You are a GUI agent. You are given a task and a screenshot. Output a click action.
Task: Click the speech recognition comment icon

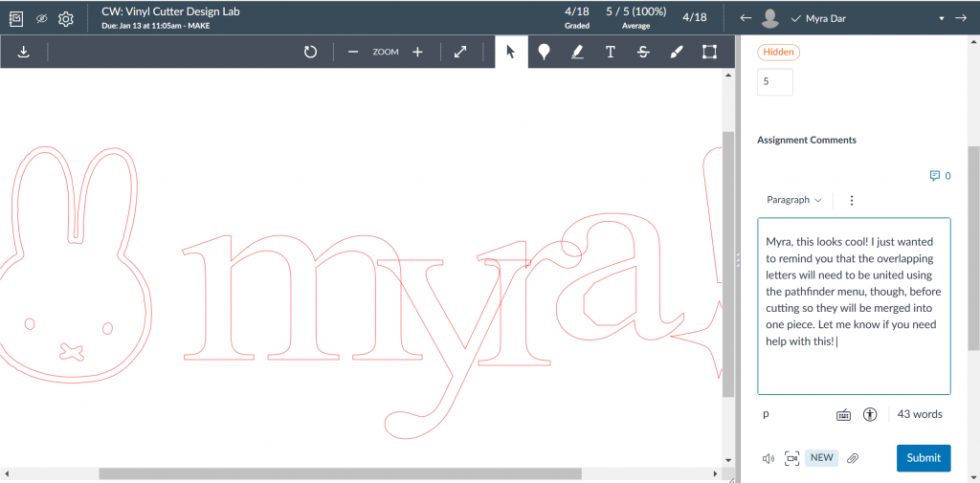[x=768, y=458]
